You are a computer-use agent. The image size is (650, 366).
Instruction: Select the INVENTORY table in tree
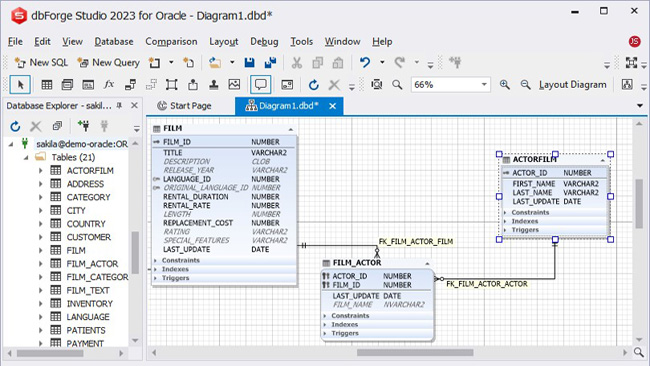[x=90, y=303]
